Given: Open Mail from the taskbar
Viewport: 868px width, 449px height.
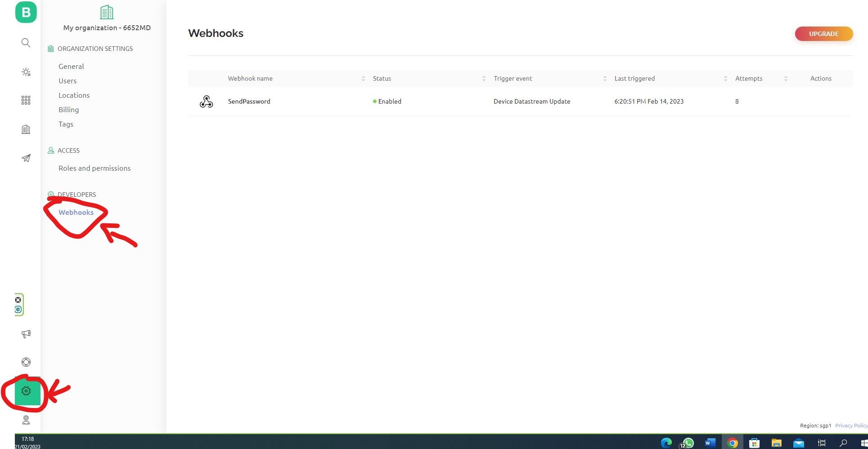Looking at the screenshot, I should [799, 443].
